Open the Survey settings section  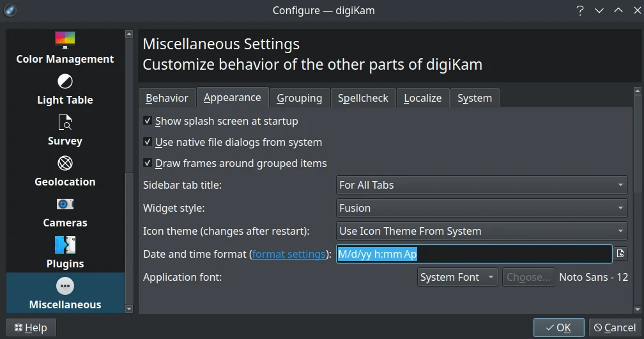pos(65,130)
